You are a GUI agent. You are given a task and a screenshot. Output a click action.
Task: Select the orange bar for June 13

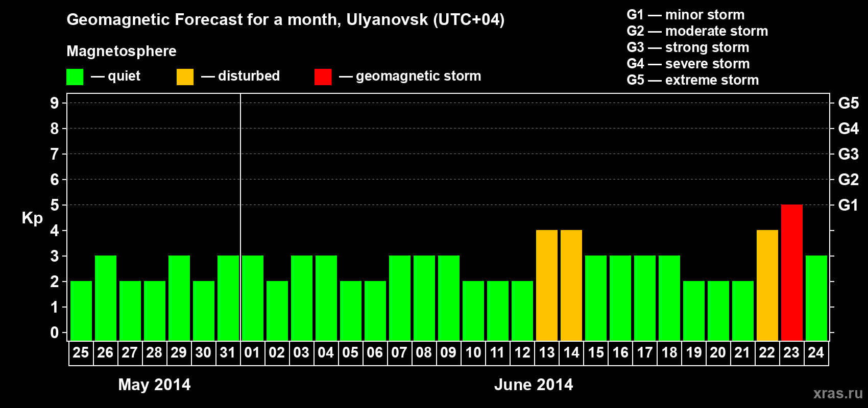click(547, 285)
